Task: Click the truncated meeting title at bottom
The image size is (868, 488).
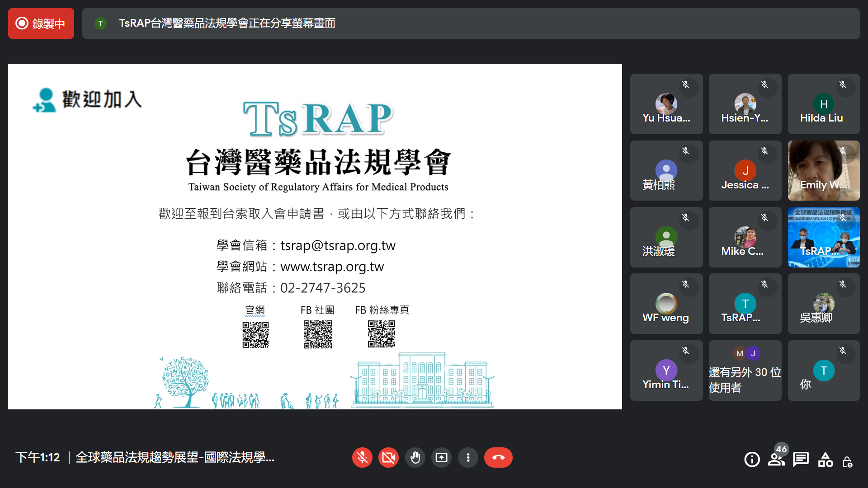Action: click(x=175, y=458)
